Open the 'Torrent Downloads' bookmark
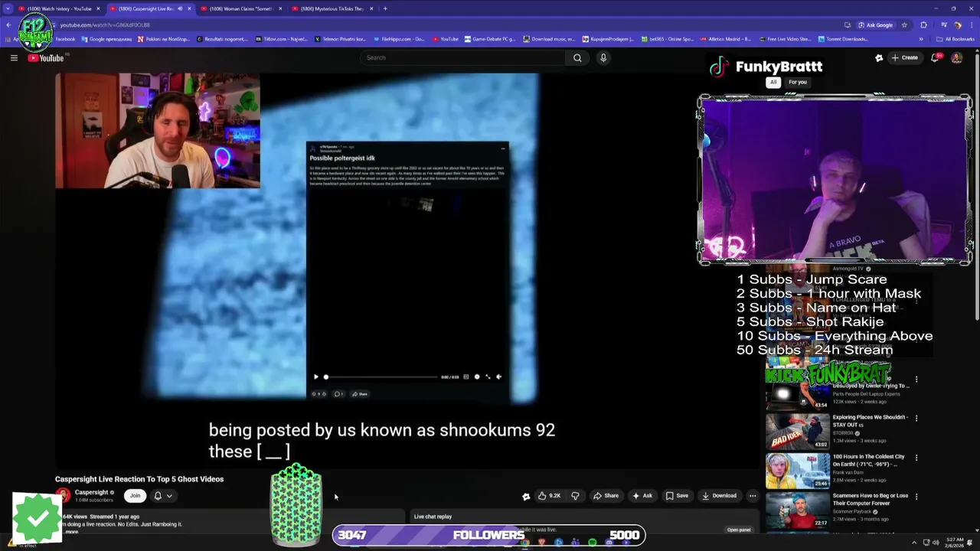 (x=843, y=39)
